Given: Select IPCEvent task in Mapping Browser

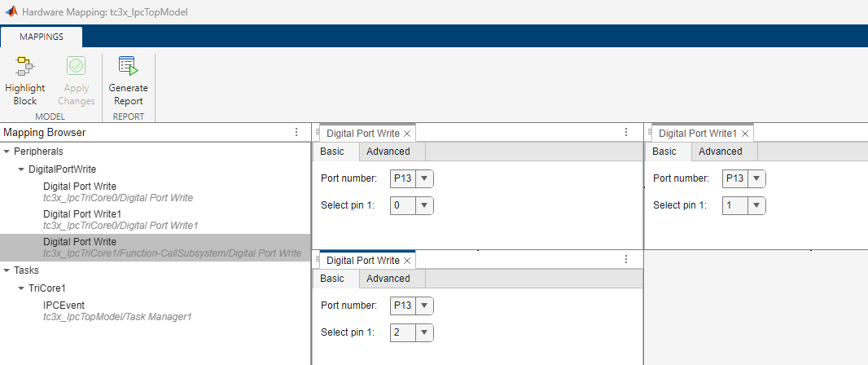Looking at the screenshot, I should [x=64, y=305].
